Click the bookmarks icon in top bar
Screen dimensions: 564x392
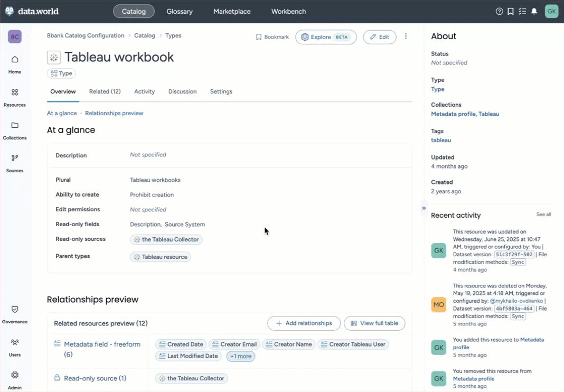[511, 11]
